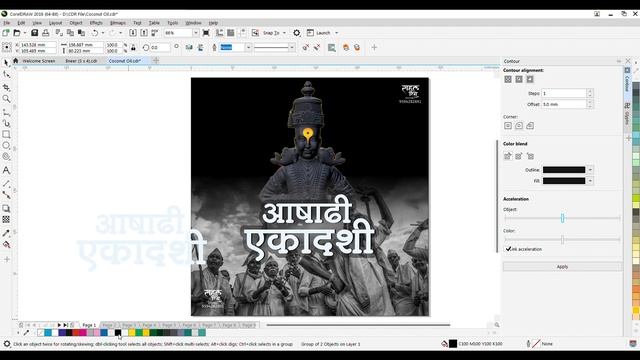Close the Contour docker
Viewport: 640px width, 360px height.
pos(628,61)
